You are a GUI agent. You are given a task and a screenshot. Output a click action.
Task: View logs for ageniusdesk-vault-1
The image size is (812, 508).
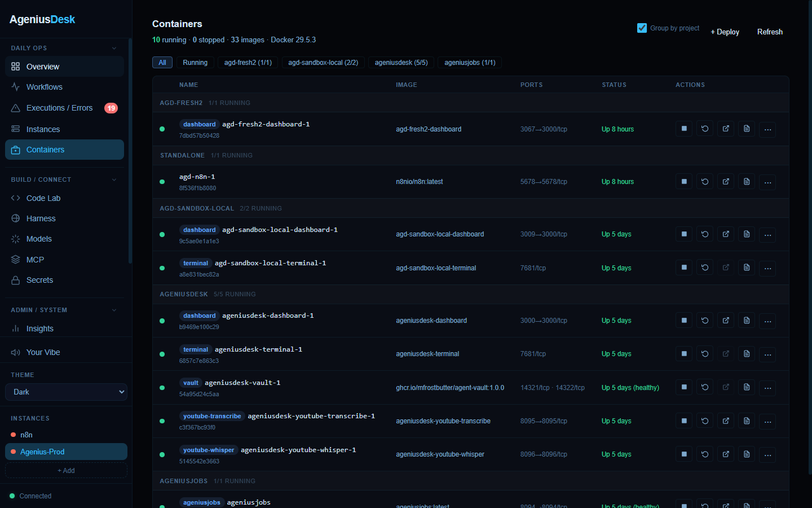click(x=747, y=387)
